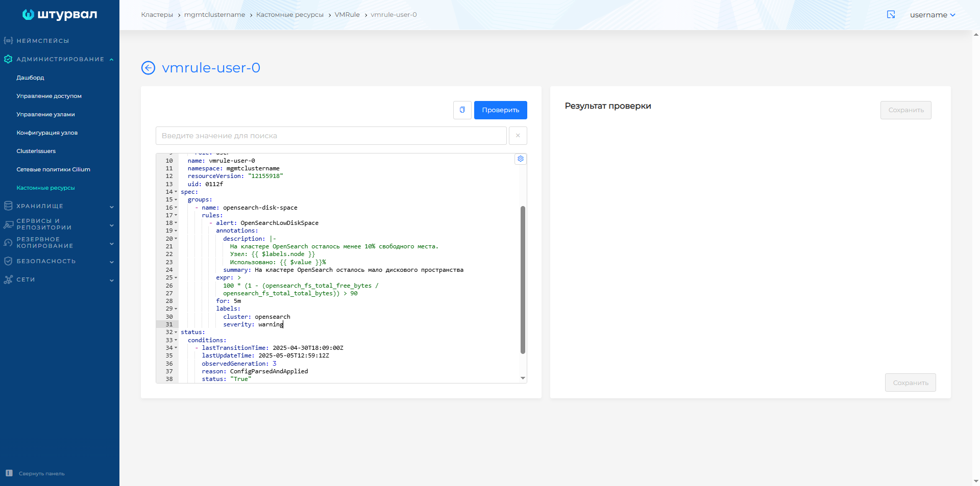Click the Резервное копирование icon
980x486 pixels.
click(x=8, y=243)
